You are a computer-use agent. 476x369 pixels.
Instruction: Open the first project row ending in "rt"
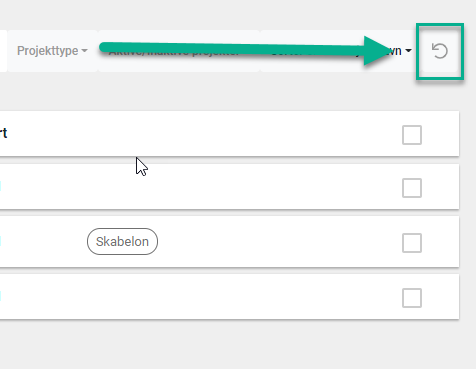coord(230,133)
